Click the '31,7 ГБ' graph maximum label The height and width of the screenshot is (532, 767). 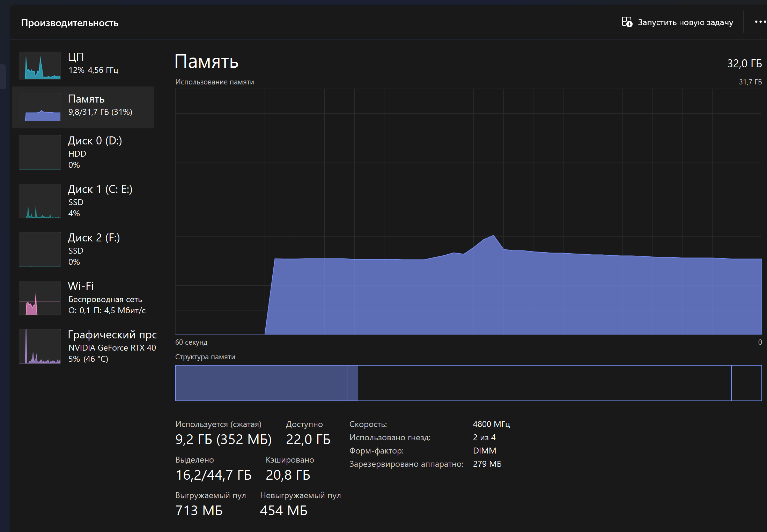point(750,82)
